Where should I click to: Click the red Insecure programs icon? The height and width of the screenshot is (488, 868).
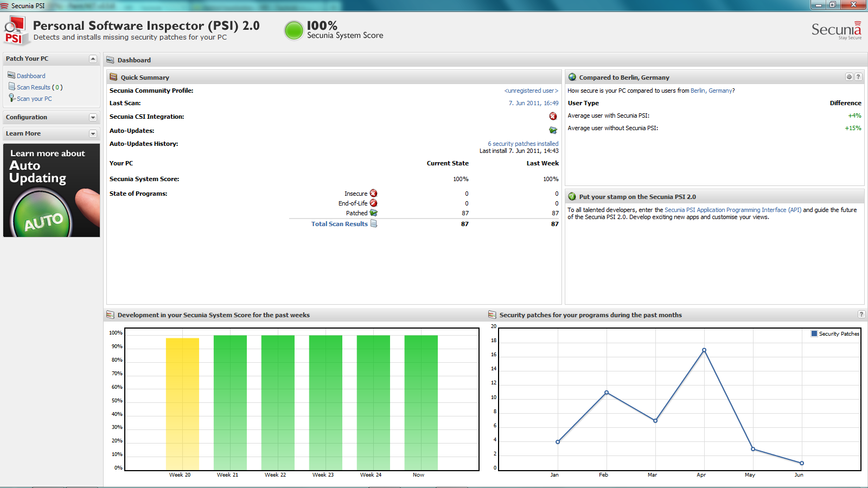coord(373,194)
